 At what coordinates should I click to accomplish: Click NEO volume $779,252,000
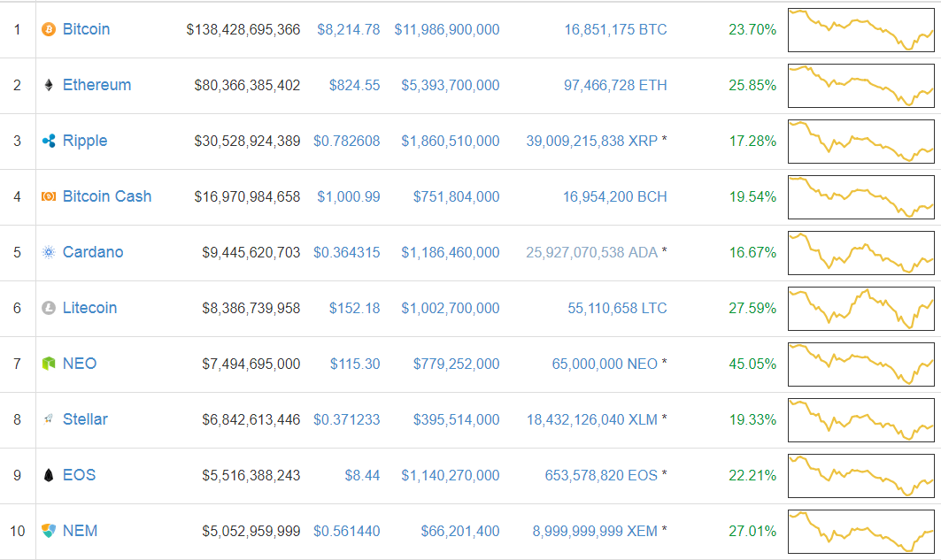[x=456, y=364]
